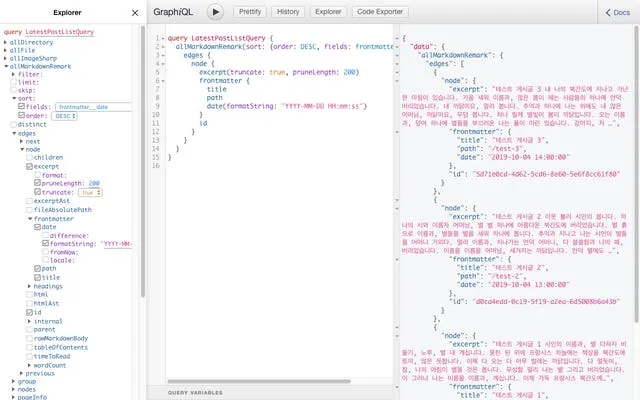The height and width of the screenshot is (400, 640).
Task: Toggle the Explorer toolbar button
Action: pos(328,12)
